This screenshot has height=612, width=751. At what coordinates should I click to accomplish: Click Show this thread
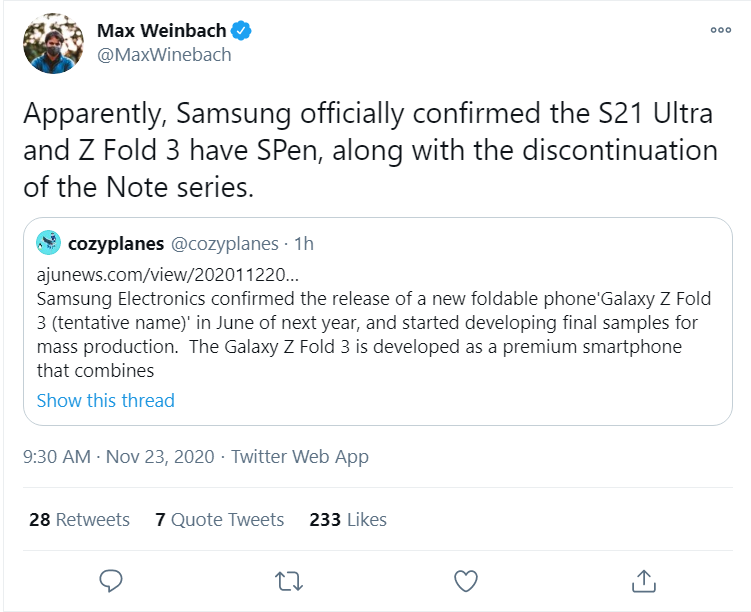[x=105, y=400]
